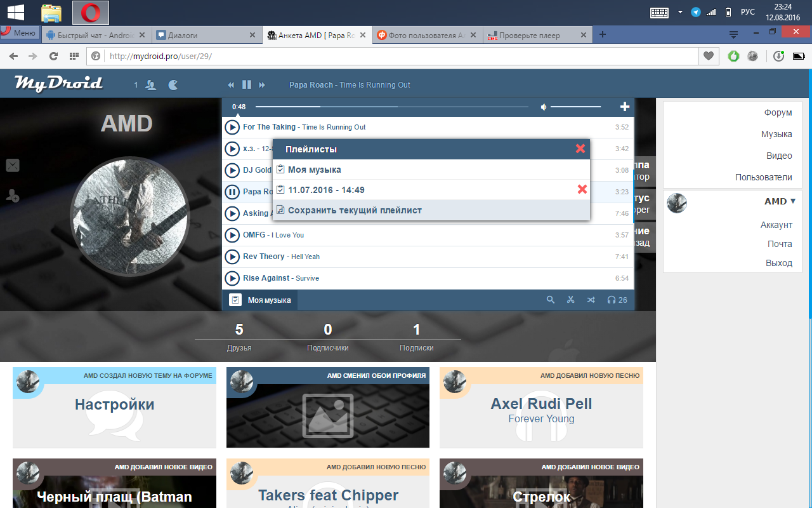
Task: Close the Плейлисты popup
Action: [580, 149]
